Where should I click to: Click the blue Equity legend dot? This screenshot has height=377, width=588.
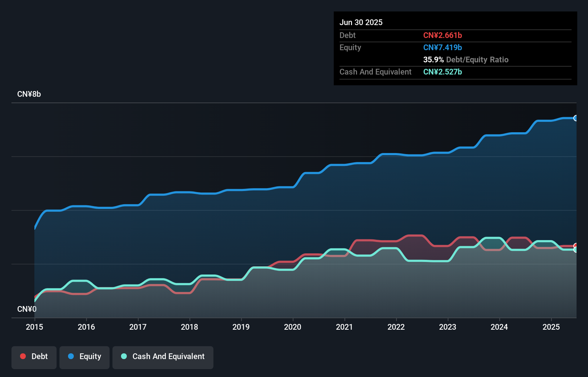(71, 356)
